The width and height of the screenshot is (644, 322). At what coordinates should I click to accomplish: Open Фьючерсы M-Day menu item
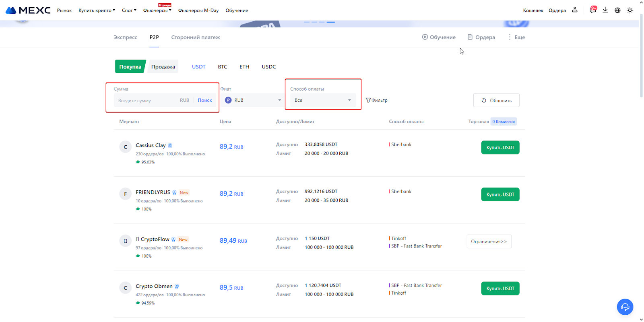198,10
